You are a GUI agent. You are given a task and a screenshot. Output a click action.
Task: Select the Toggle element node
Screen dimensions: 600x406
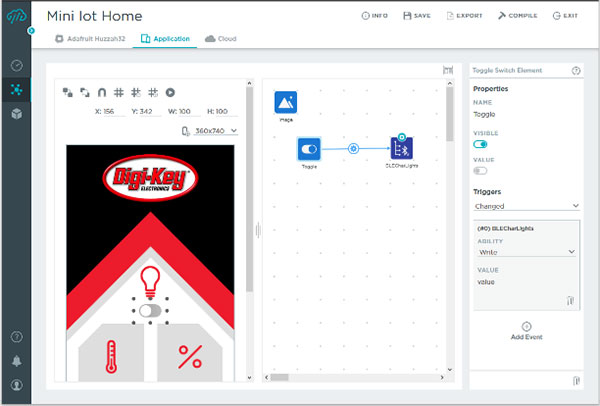(x=309, y=149)
